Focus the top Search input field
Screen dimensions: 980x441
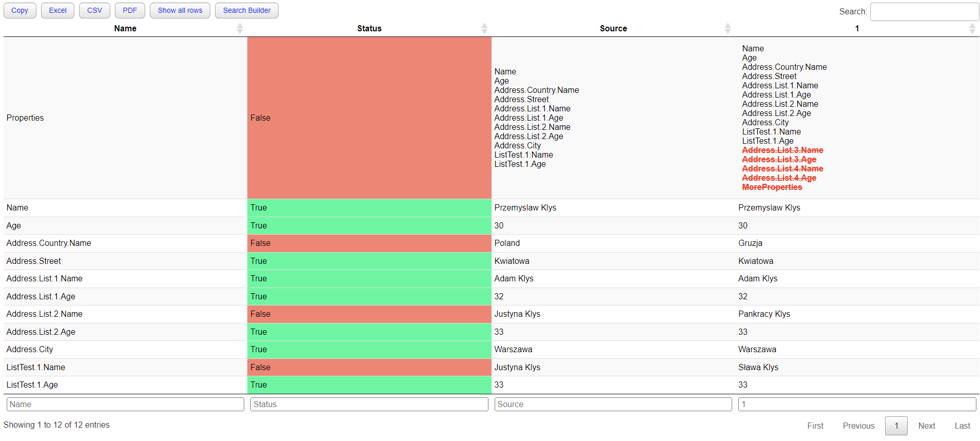click(x=924, y=12)
